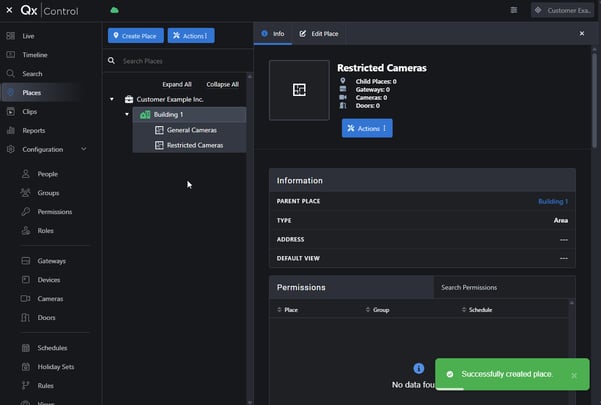The image size is (601, 405).
Task: Close the place details panel
Action: [581, 33]
